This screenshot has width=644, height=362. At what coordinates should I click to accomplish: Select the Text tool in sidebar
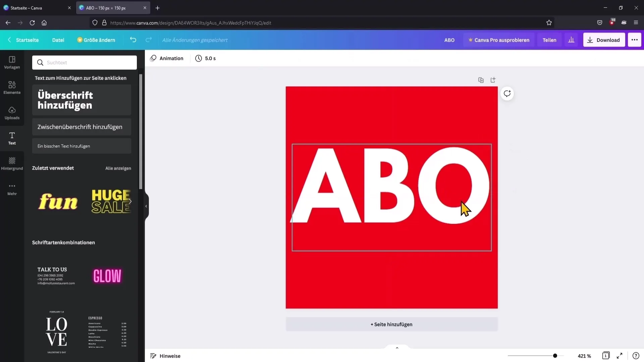[12, 138]
